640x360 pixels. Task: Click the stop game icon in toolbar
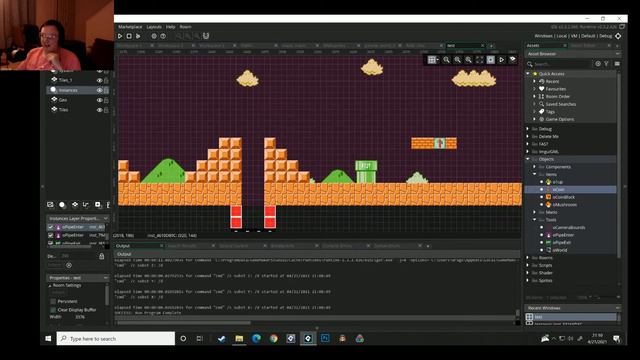click(129, 36)
